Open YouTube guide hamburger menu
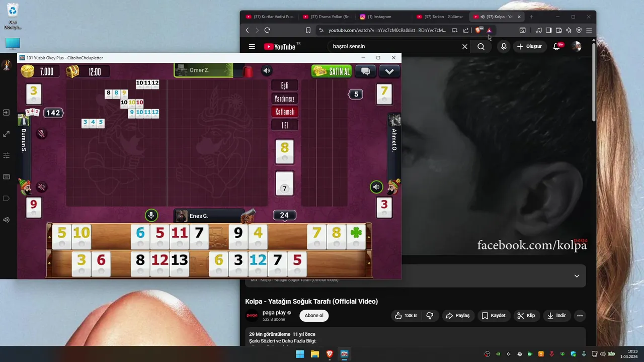This screenshot has height=362, width=644. (252, 46)
